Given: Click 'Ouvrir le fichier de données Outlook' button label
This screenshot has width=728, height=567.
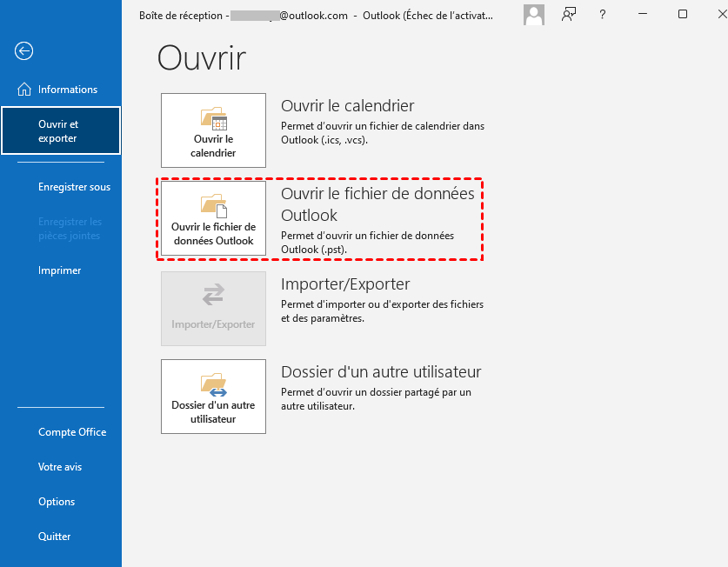Looking at the screenshot, I should (214, 234).
